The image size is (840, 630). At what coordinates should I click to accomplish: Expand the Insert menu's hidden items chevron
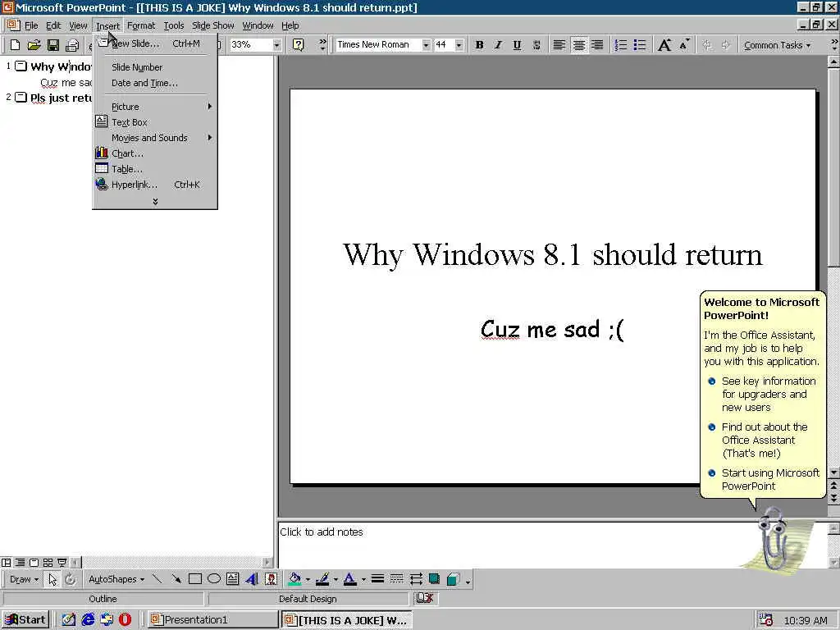155,202
